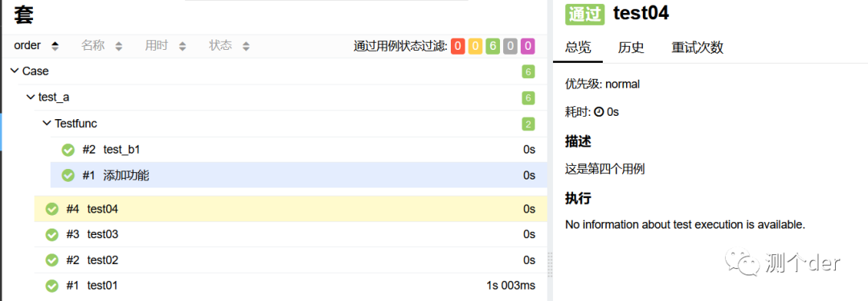Click passed icon beside test01
Image resolution: width=868 pixels, height=301 pixels.
[x=52, y=286]
